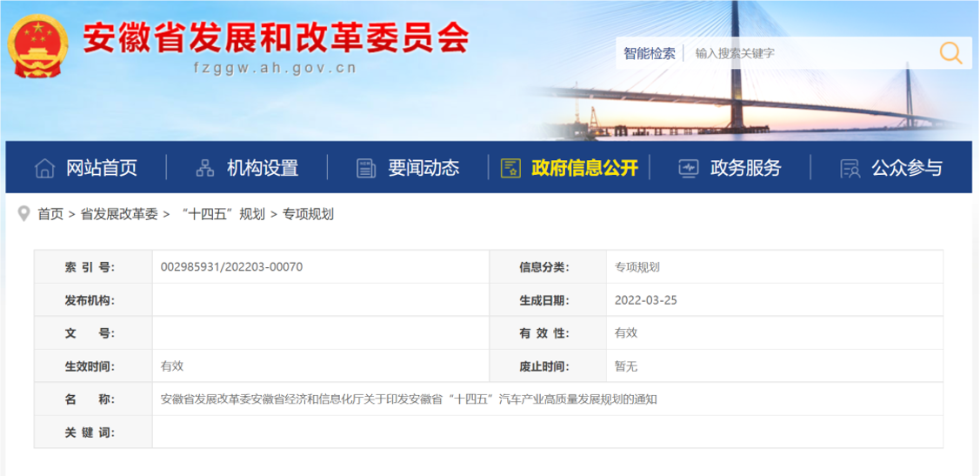Select the 政务服务 navigation item
Screen dimensions: 980x476
[745, 168]
